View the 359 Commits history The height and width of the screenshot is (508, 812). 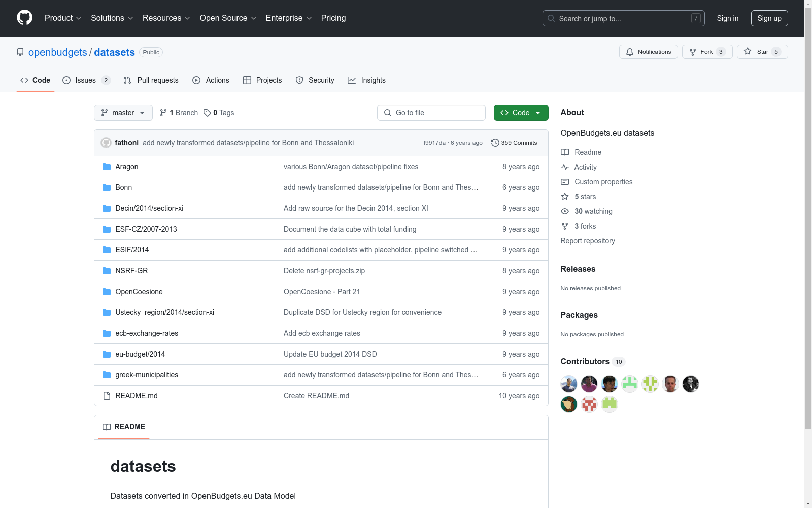(514, 143)
